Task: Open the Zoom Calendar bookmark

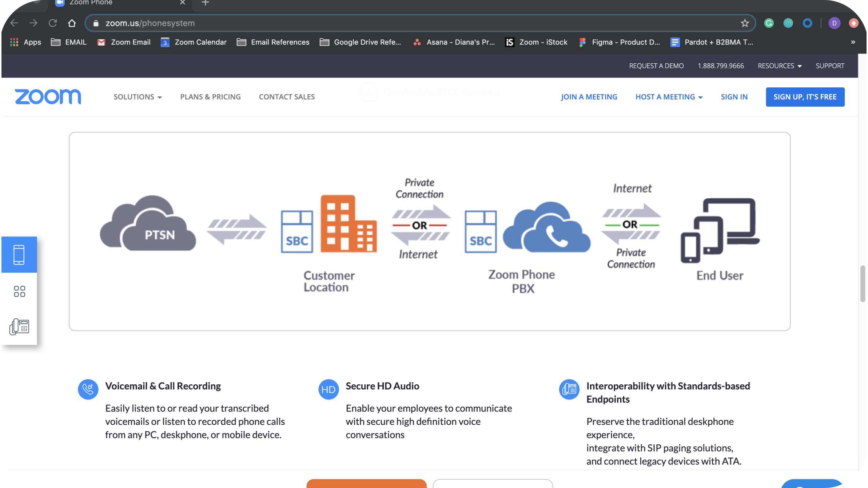Action: point(194,42)
